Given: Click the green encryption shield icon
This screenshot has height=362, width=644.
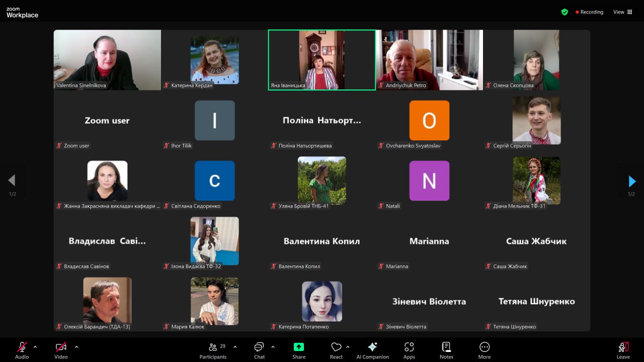Looking at the screenshot, I should (565, 12).
